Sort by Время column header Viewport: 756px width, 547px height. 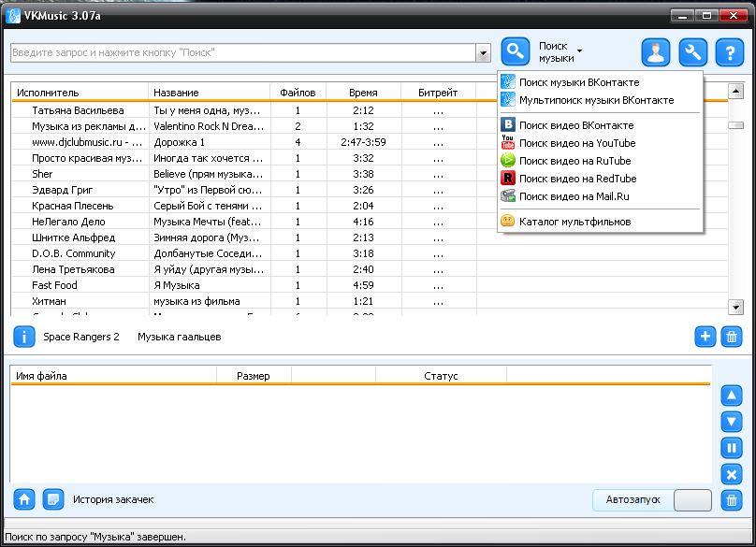point(364,92)
